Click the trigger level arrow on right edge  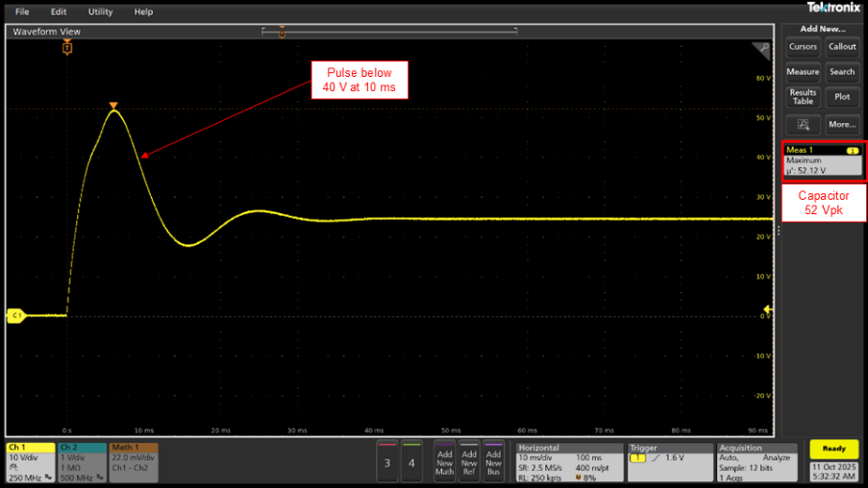pyautogui.click(x=766, y=308)
